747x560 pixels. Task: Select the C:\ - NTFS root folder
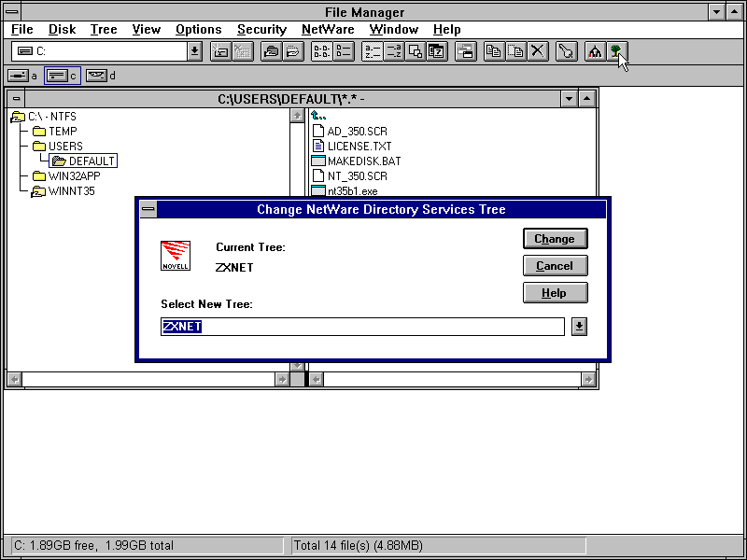(43, 116)
